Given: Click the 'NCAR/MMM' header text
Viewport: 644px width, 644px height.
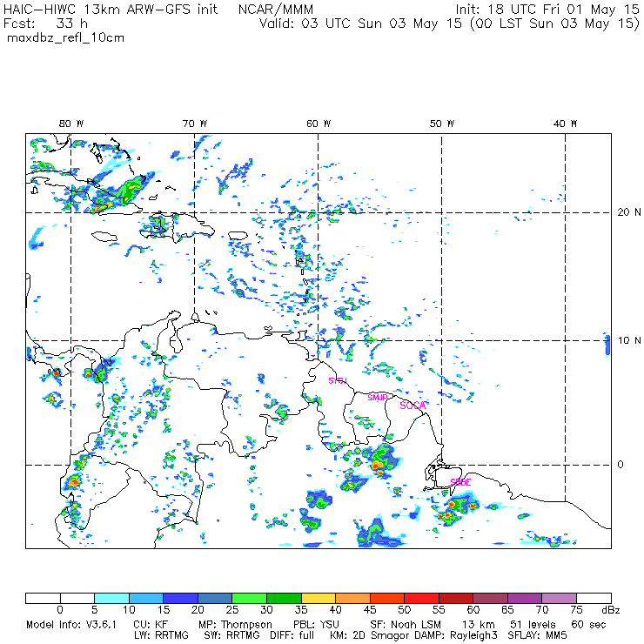Looking at the screenshot, I should click(x=276, y=10).
